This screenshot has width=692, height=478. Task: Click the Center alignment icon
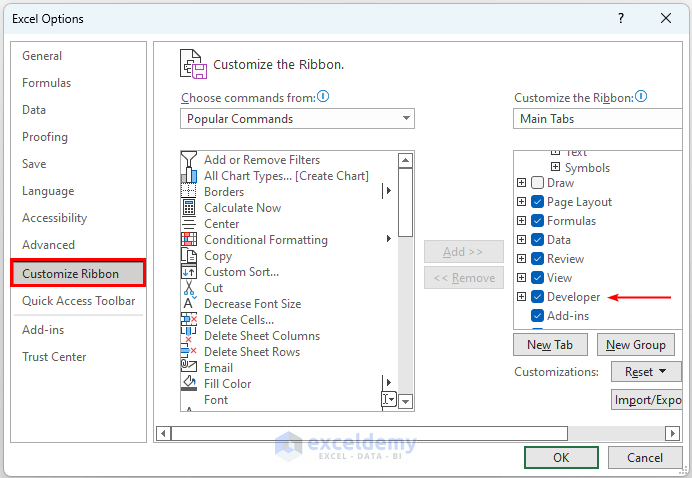coord(189,224)
